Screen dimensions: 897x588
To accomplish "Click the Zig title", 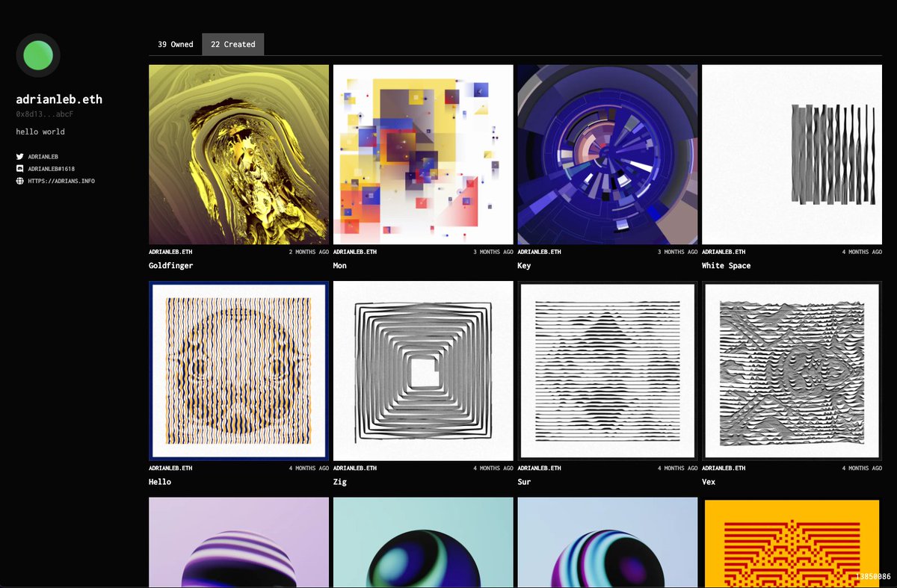I will pos(340,482).
